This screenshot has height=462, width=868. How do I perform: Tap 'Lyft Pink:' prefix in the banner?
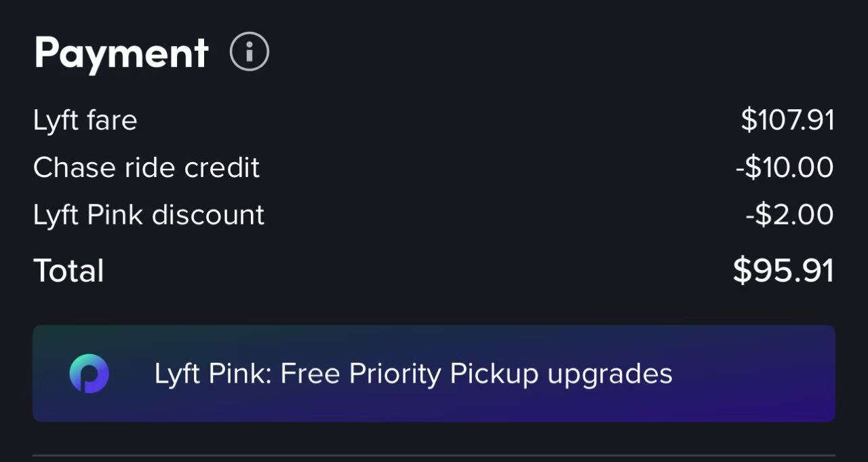[x=213, y=374]
